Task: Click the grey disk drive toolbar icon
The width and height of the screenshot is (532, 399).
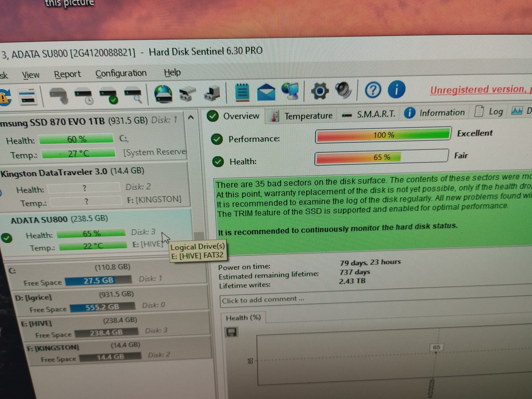Action: [59, 95]
